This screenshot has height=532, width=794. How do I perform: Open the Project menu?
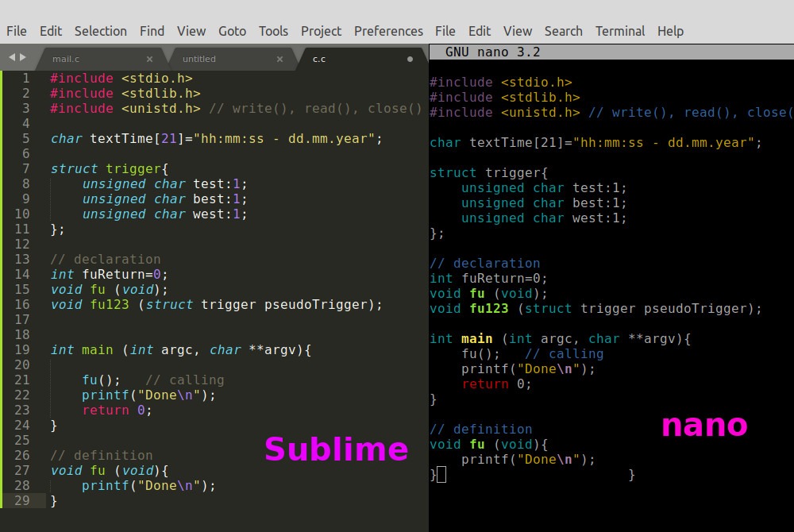tap(321, 32)
